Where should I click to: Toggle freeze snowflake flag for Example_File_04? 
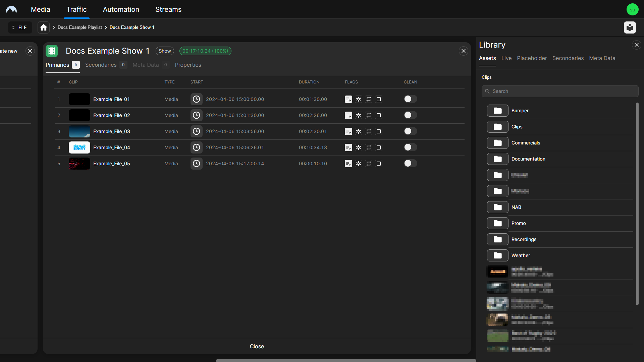359,147
